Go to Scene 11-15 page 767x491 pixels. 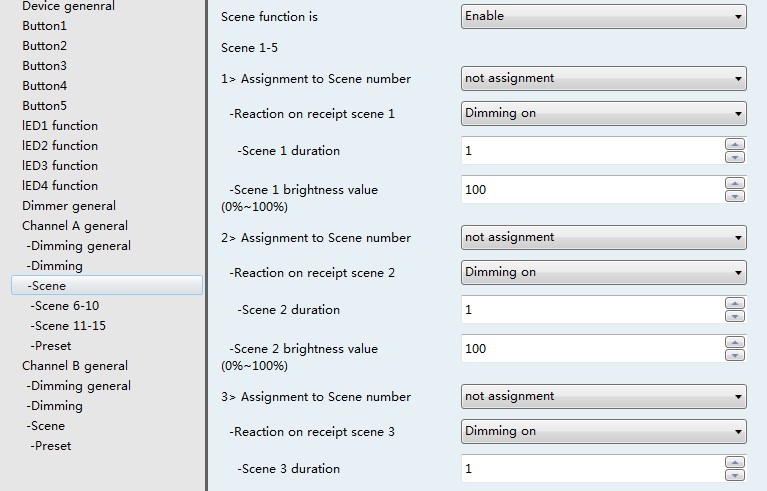pyautogui.click(x=68, y=326)
